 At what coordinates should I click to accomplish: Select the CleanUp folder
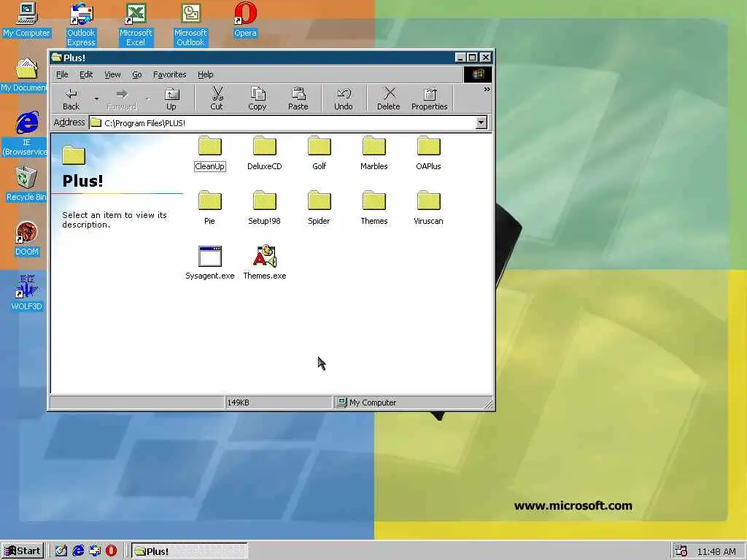pyautogui.click(x=210, y=153)
